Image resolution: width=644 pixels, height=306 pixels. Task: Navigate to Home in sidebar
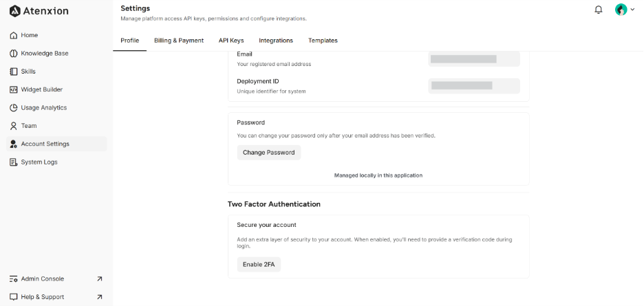pyautogui.click(x=56, y=35)
